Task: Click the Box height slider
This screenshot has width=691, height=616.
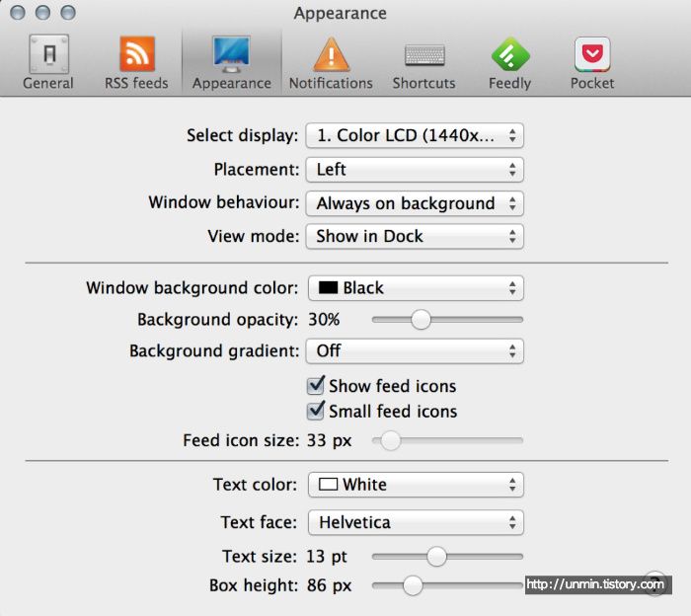Action: (447, 585)
